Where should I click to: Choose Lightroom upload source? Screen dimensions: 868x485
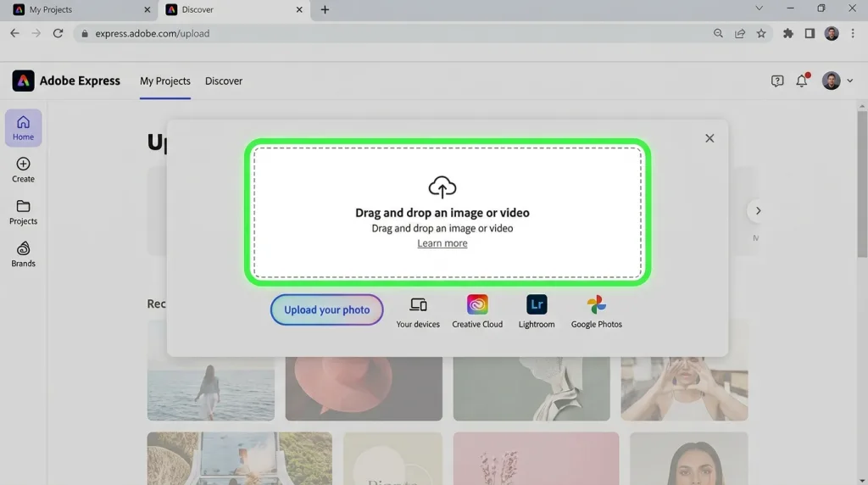pos(537,313)
